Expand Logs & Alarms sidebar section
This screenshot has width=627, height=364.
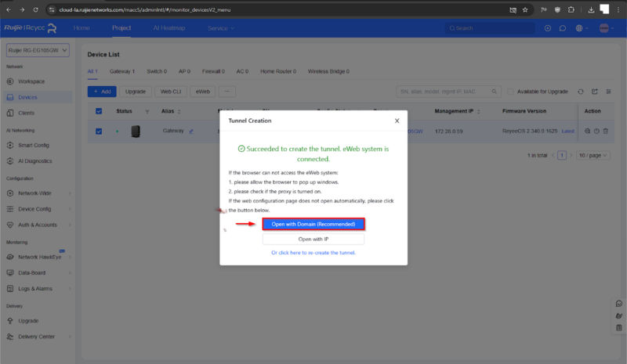click(38, 289)
